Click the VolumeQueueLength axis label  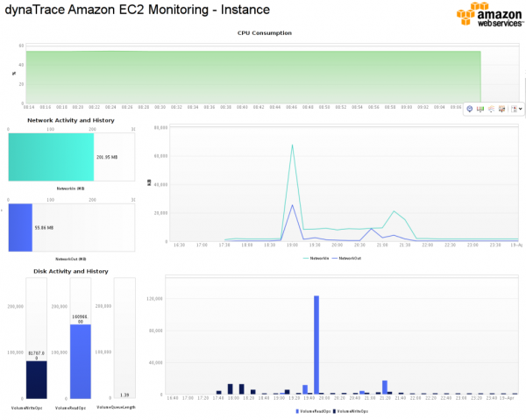(116, 407)
